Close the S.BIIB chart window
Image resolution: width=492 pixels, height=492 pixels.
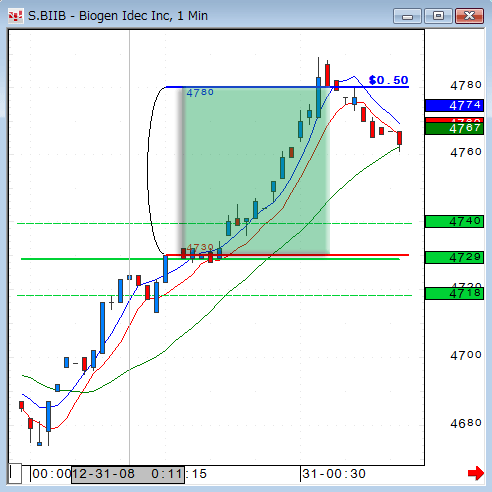point(469,16)
